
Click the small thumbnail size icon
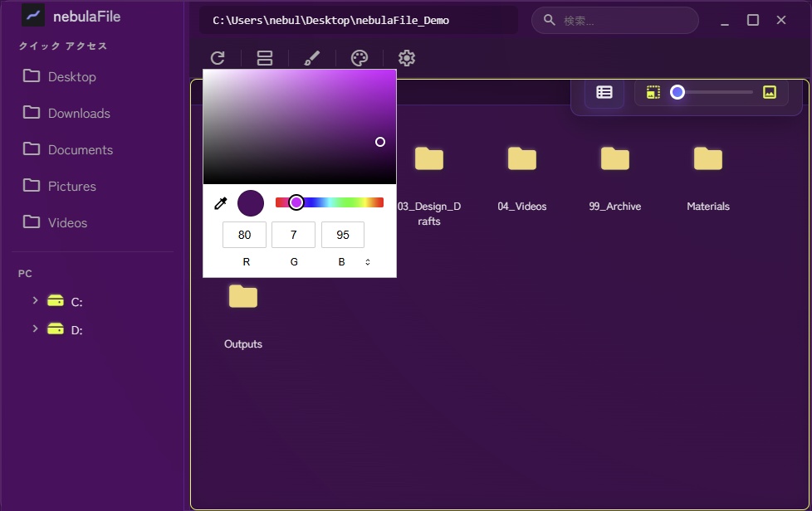pyautogui.click(x=653, y=92)
